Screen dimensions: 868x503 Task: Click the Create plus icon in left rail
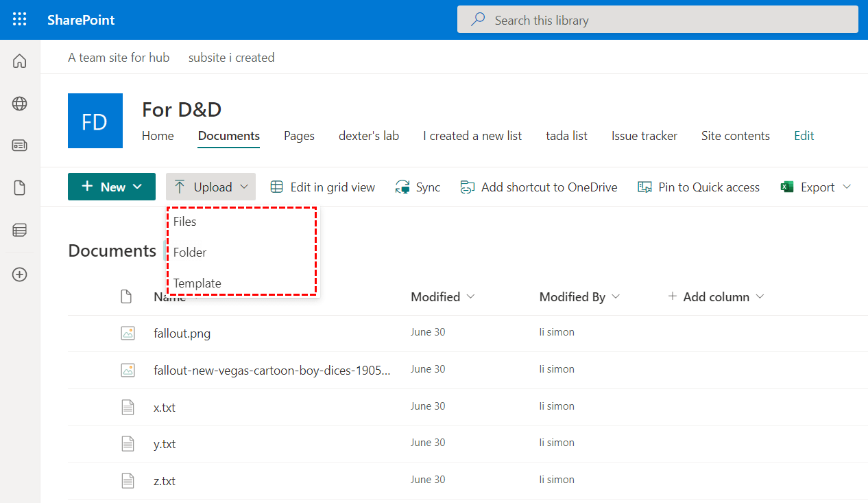coord(20,274)
